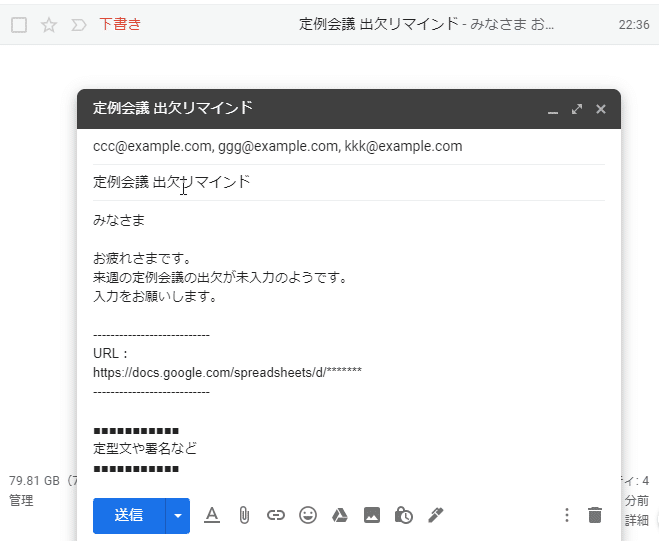Viewport: 659px width, 541px height.
Task: Close the compose window
Action: [601, 109]
